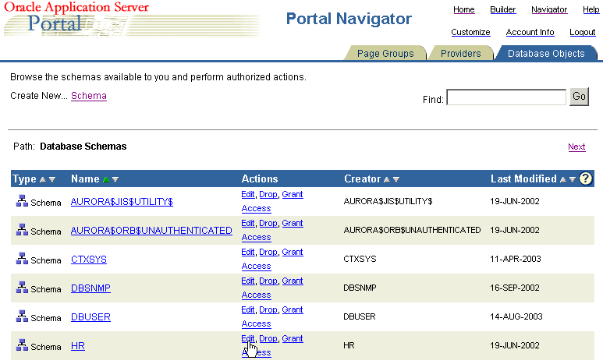Viewport: 603px width, 364px height.
Task: Click Drop for the CTXSYS schema
Action: [268, 252]
